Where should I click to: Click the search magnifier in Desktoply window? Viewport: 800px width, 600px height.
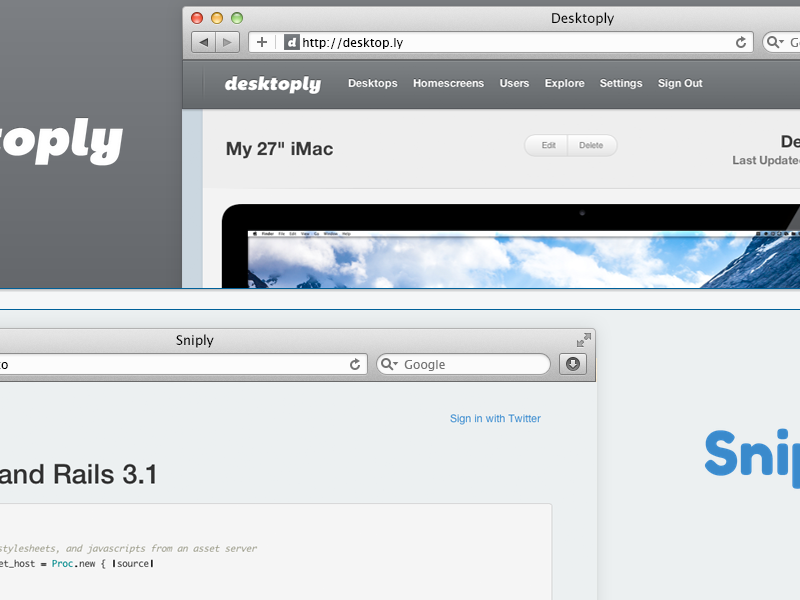point(774,42)
